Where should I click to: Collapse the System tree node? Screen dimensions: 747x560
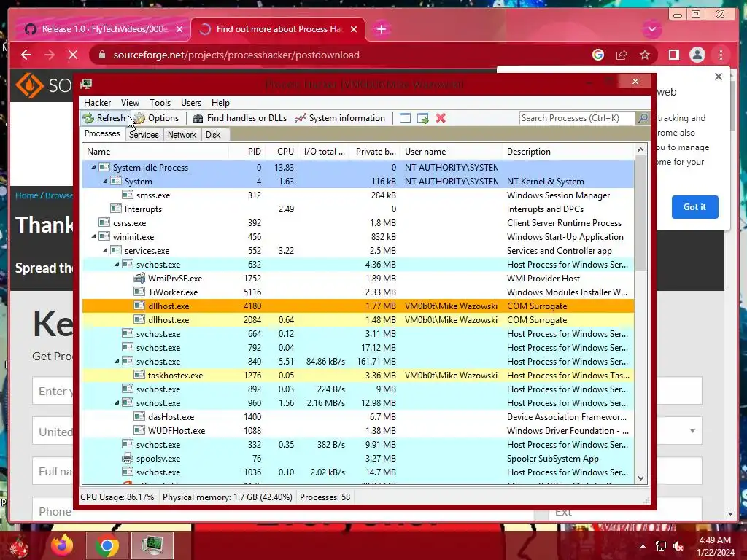105,182
